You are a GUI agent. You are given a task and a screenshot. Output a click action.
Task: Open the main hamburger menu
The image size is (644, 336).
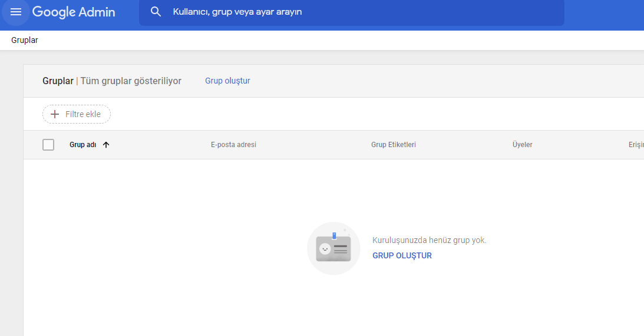pyautogui.click(x=16, y=12)
